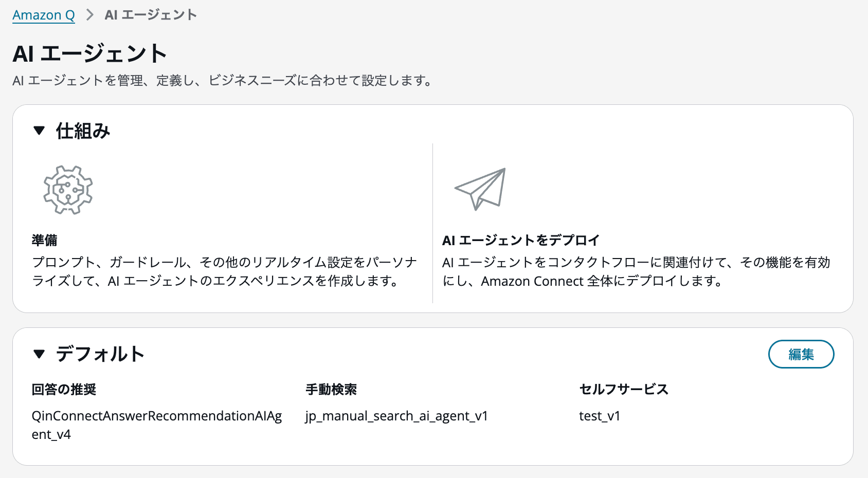Click the セルフサービス label
868x478 pixels.
coord(623,390)
